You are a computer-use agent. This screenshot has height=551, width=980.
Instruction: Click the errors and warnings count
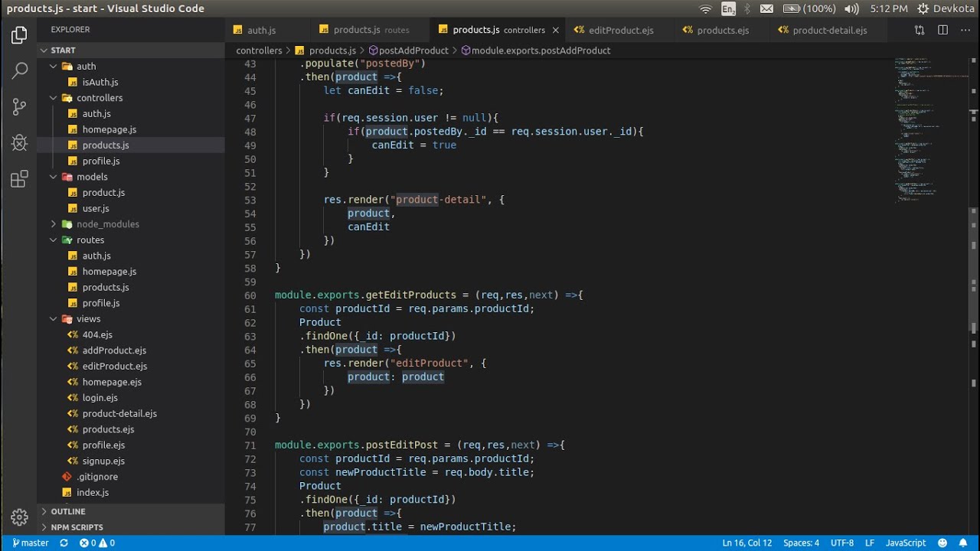tap(97, 543)
